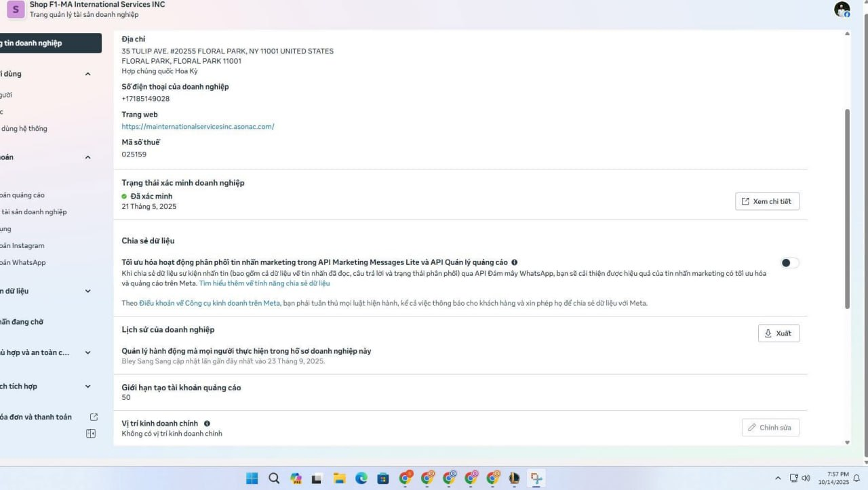
Task: Select Thông tin doanh nghiệp in the sidebar
Action: [x=50, y=43]
